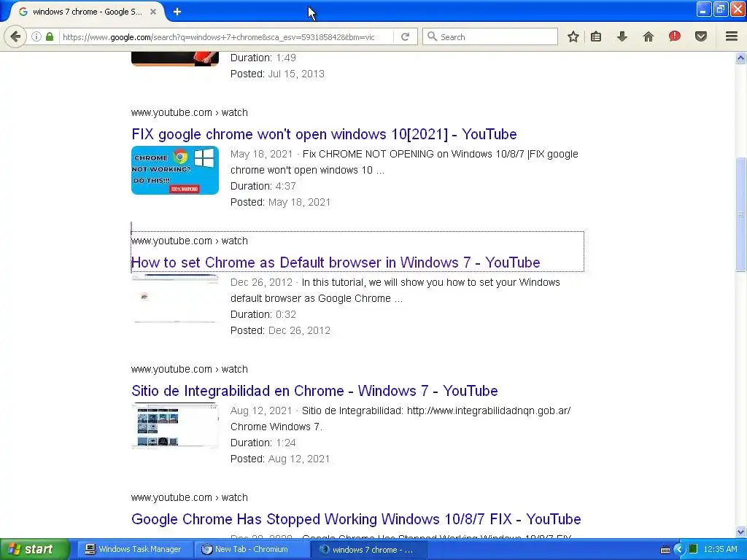Open the green padlock security details
The image size is (747, 560).
[x=50, y=36]
